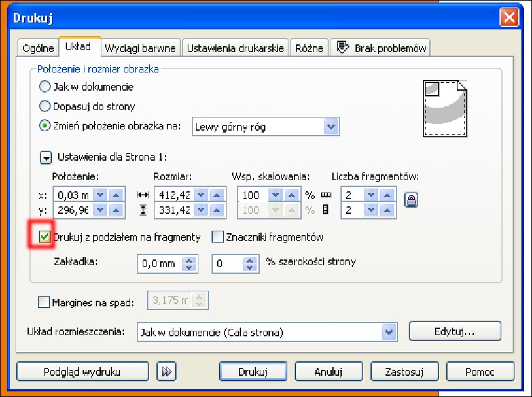The width and height of the screenshot is (532, 397).
Task: Open the Lewy górny róg position dropdown
Action: [x=331, y=127]
